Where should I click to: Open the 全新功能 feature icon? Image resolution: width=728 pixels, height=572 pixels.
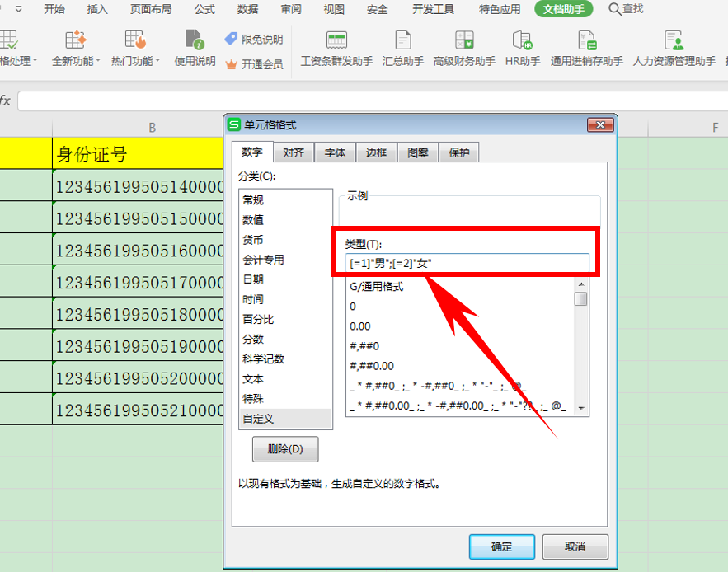tap(75, 40)
